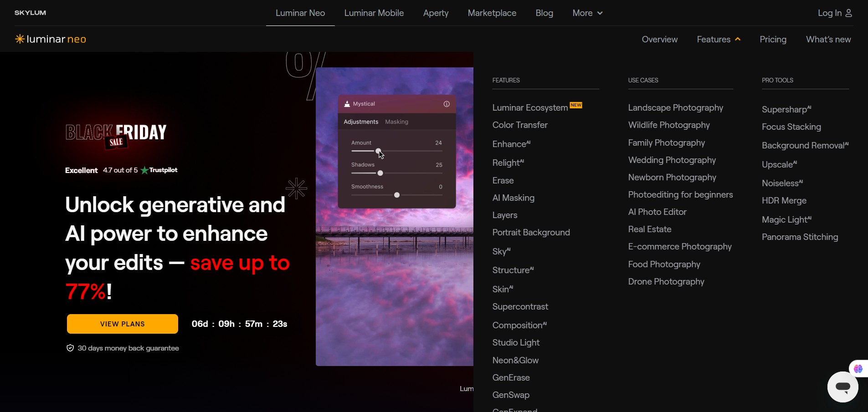This screenshot has height=412, width=868.
Task: Click the Amount slider handle
Action: (378, 151)
